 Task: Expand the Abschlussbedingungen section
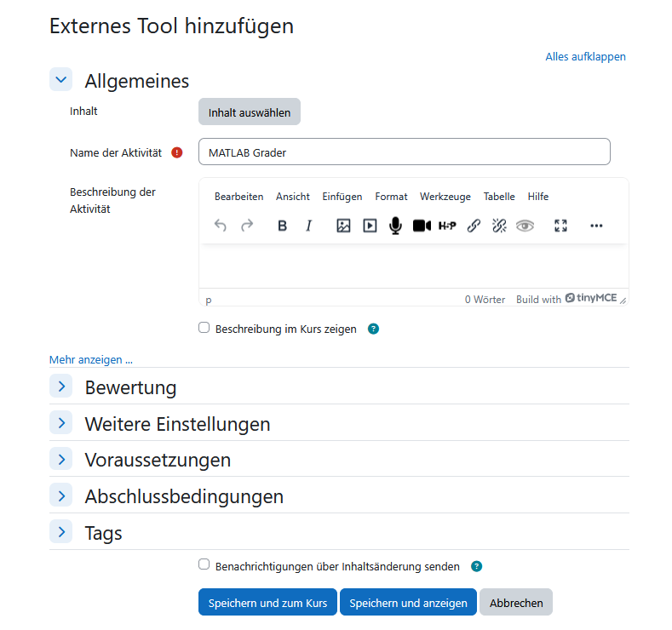(x=60, y=495)
